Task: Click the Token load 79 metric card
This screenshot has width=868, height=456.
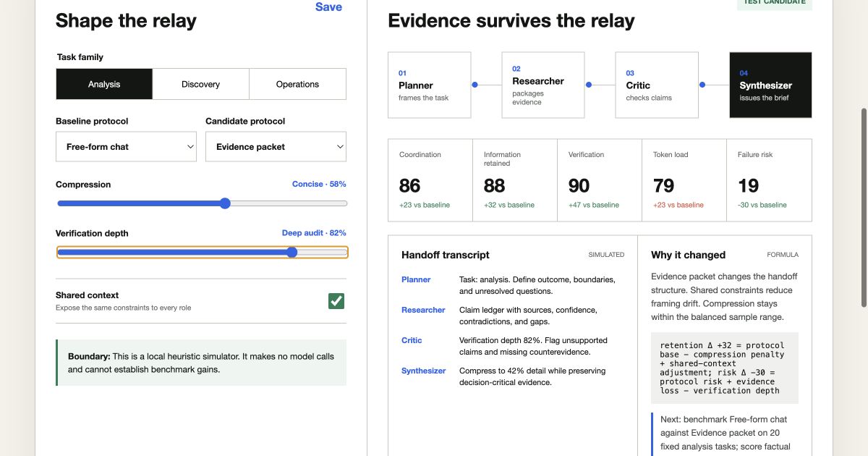Action: point(684,180)
